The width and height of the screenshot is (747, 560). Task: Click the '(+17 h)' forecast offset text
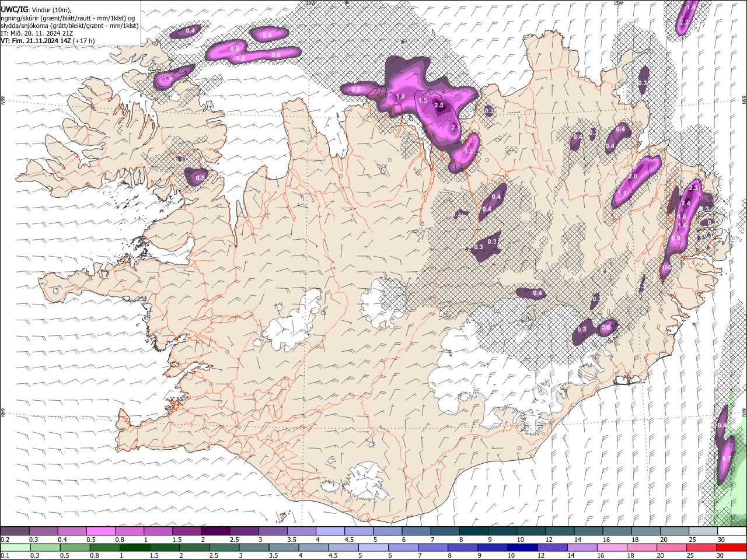84,41
